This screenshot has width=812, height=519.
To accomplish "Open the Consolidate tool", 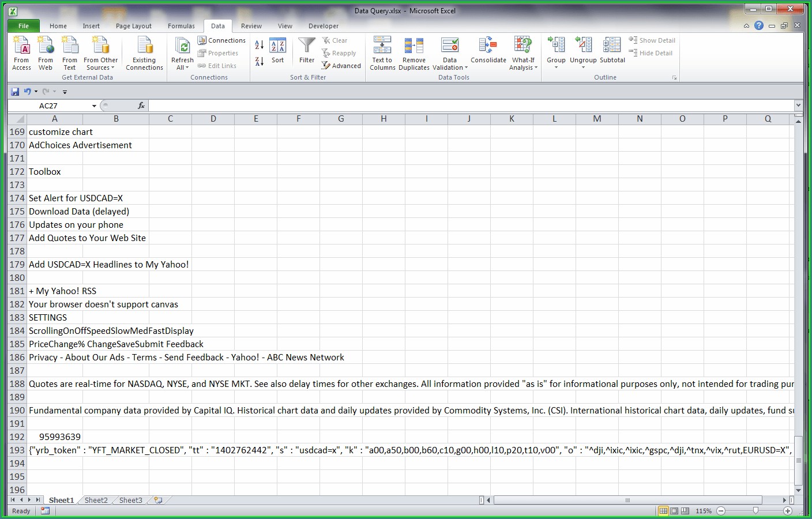I will click(488, 51).
